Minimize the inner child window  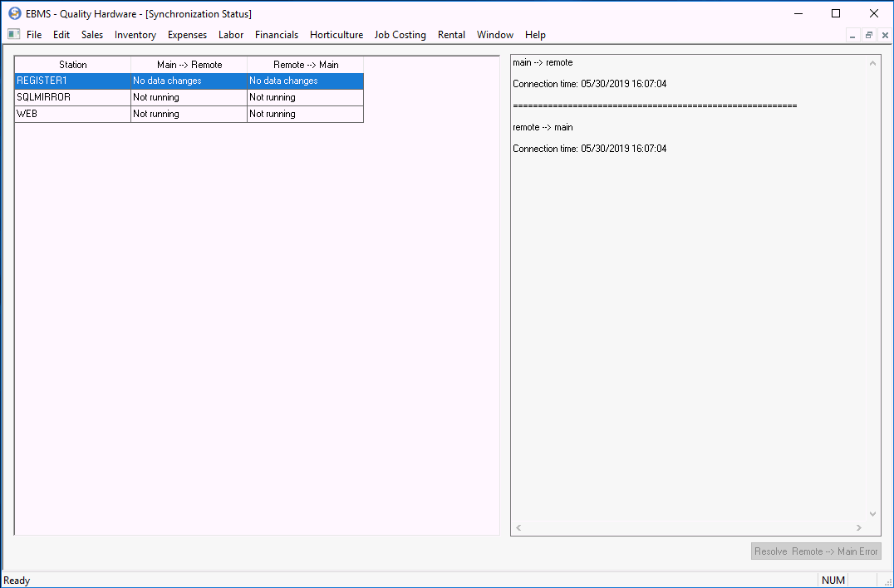click(853, 35)
